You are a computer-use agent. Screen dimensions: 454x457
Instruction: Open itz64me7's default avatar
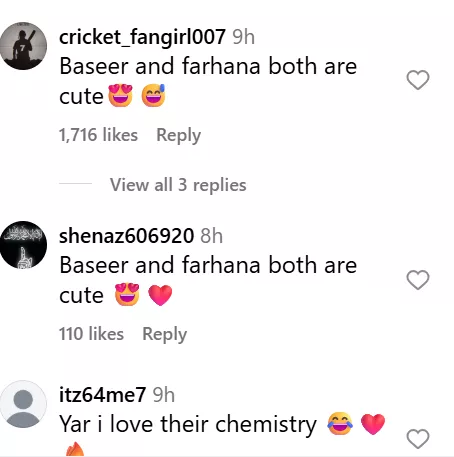click(x=23, y=404)
